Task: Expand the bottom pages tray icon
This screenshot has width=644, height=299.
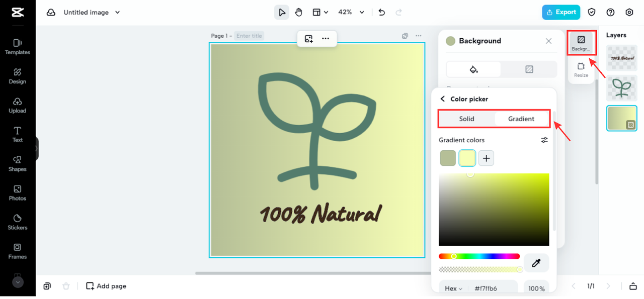Action: [x=633, y=286]
